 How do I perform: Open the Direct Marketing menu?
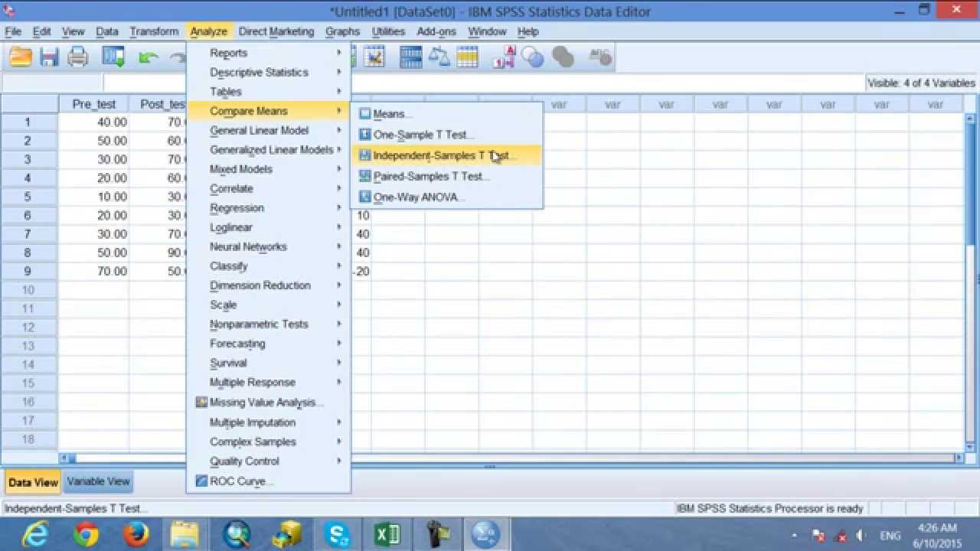[276, 31]
